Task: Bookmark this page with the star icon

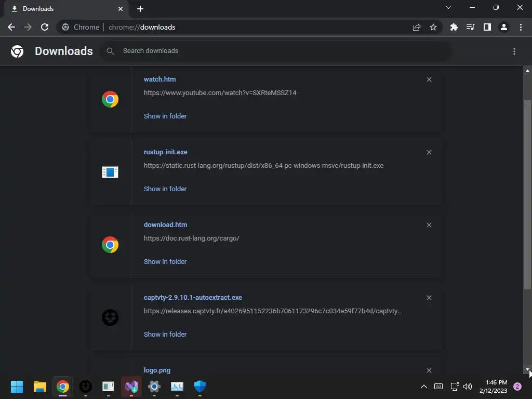Action: pyautogui.click(x=433, y=27)
